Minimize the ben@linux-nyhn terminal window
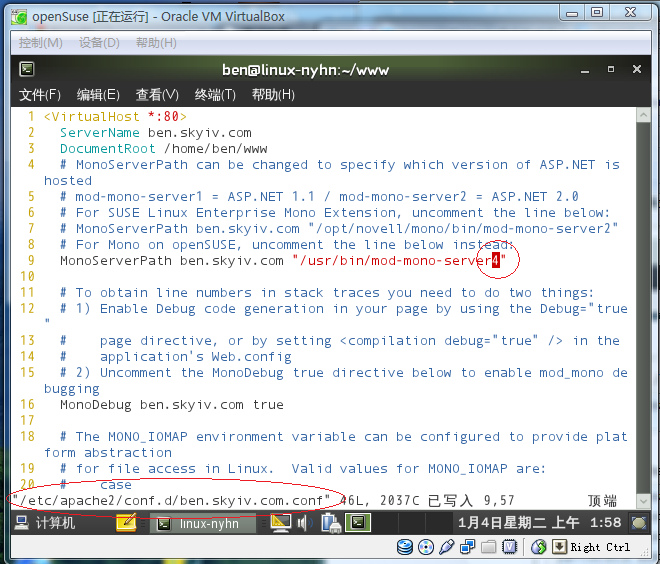Screen dimensions: 660x564 pos(585,70)
